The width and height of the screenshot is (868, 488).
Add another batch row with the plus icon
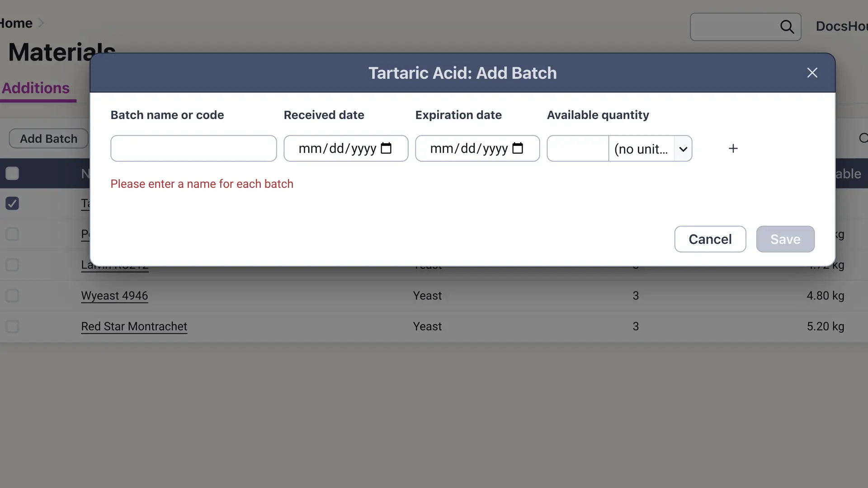point(733,148)
